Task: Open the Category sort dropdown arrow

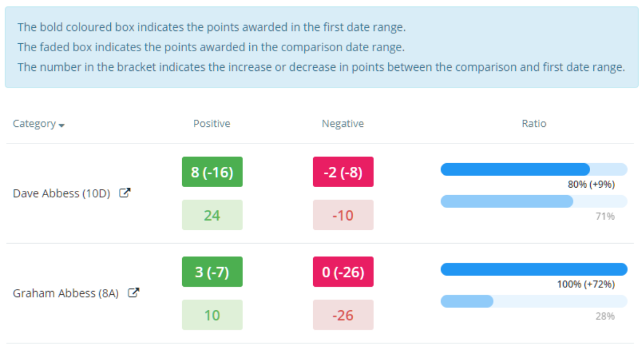Action: pyautogui.click(x=61, y=125)
